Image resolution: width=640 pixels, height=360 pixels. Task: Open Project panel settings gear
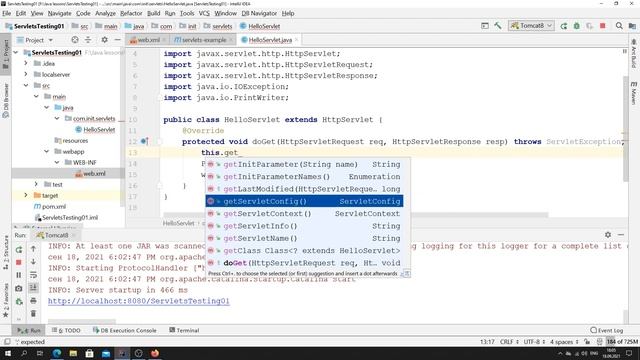[104, 40]
